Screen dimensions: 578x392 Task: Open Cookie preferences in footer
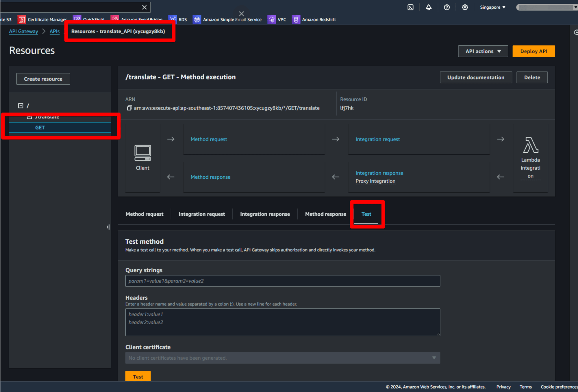tap(559, 387)
